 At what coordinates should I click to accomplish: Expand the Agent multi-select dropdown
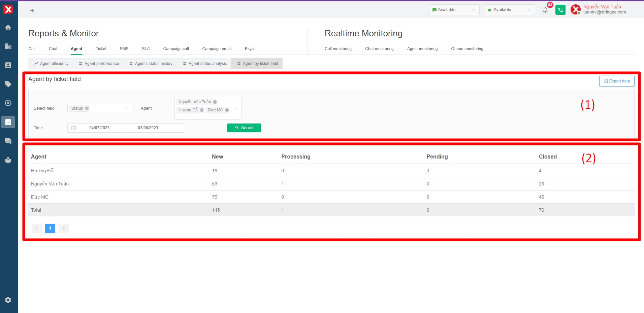[236, 108]
